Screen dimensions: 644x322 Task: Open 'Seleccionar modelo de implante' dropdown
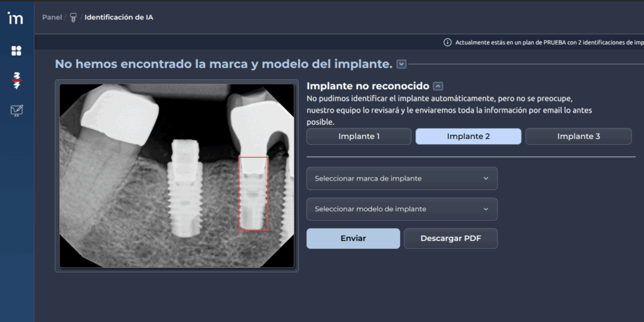401,209
